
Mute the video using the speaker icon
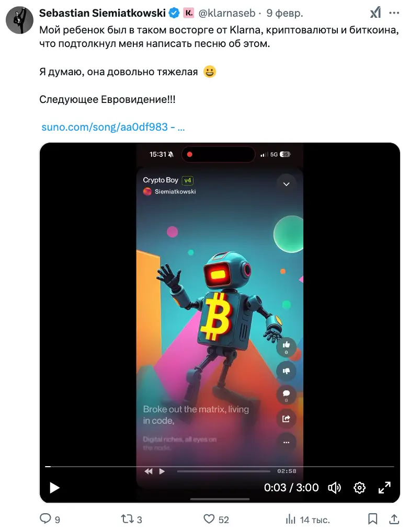[x=334, y=488]
